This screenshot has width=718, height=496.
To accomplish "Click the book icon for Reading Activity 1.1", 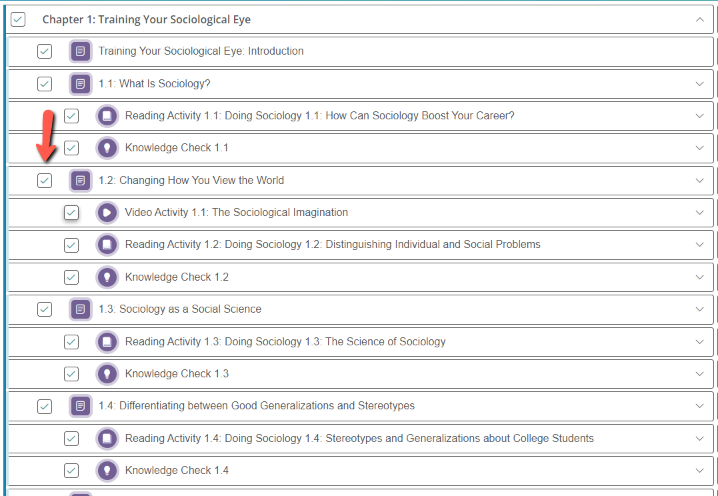I will point(107,116).
